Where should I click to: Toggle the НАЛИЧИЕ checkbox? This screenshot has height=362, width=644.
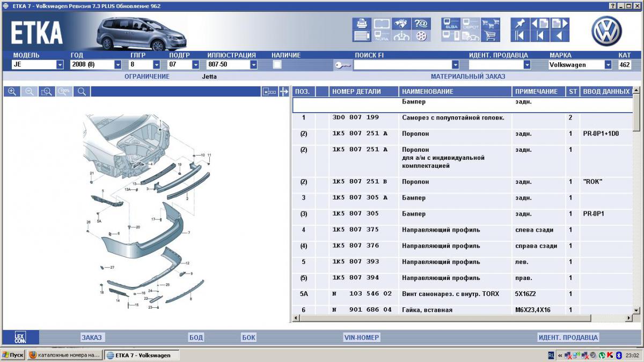click(x=277, y=64)
